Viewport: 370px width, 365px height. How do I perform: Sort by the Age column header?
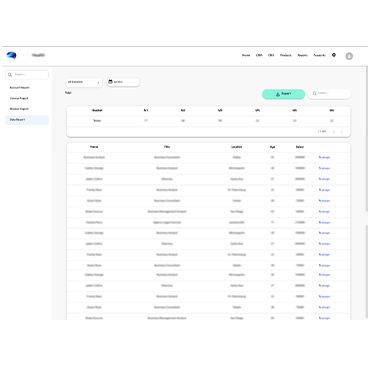[272, 147]
